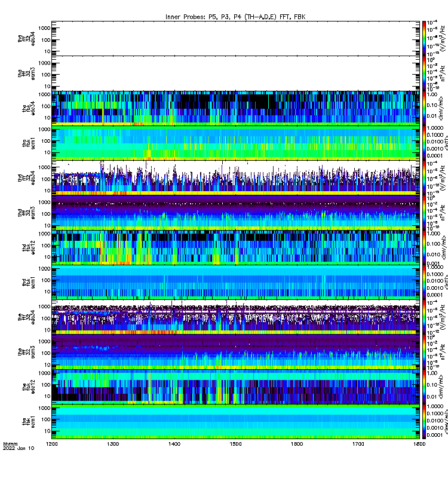Click the "thd fbk scm1" y-axis label

(29, 282)
